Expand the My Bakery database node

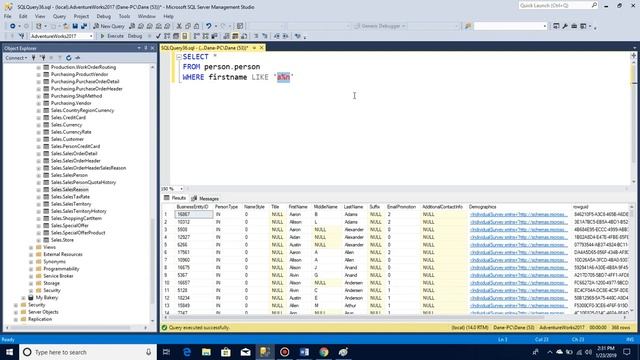(x=23, y=298)
